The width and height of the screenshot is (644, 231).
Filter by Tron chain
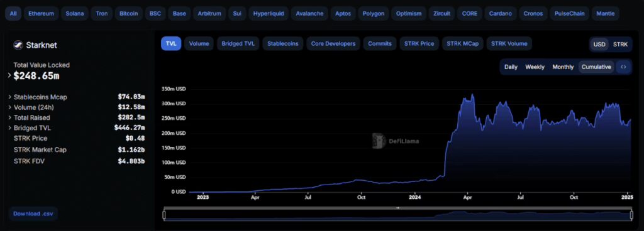[101, 14]
